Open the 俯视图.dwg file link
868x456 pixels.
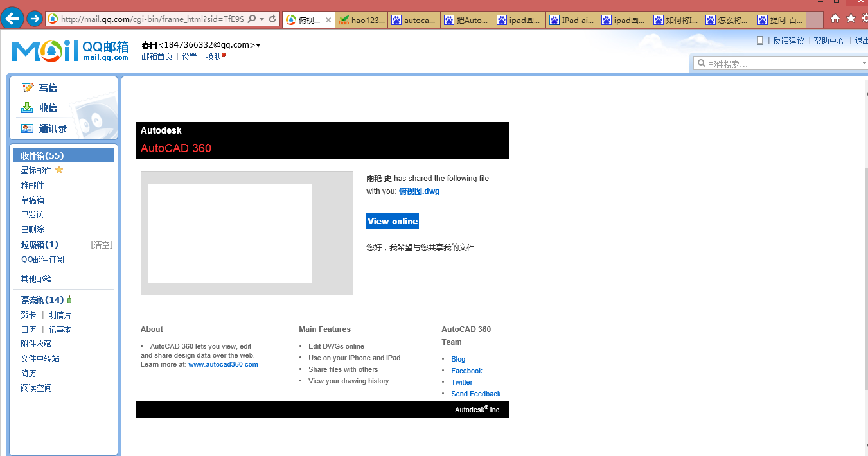click(x=419, y=191)
